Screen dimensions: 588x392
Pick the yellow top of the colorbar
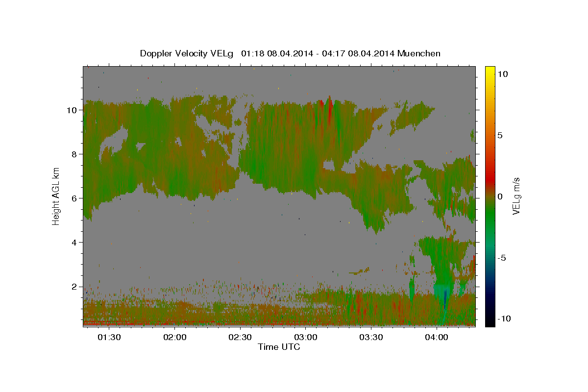[x=490, y=72]
